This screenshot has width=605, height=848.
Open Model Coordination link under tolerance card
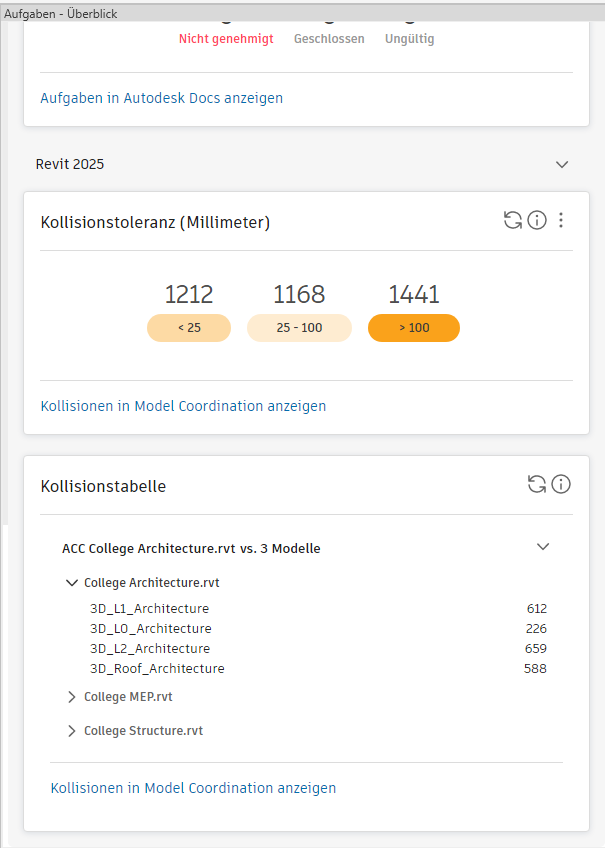[x=183, y=406]
